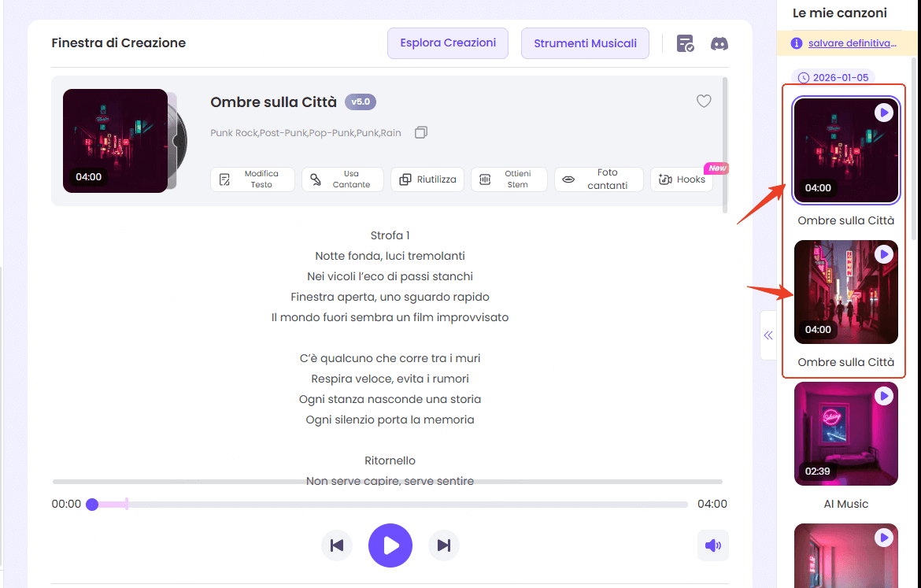
Task: Click the playback progress bar handle
Action: click(92, 505)
